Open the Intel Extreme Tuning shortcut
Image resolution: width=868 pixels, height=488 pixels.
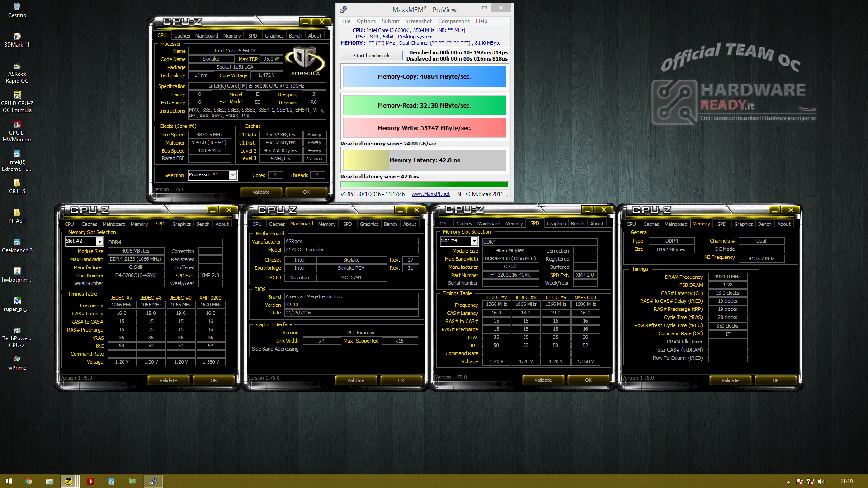17,161
